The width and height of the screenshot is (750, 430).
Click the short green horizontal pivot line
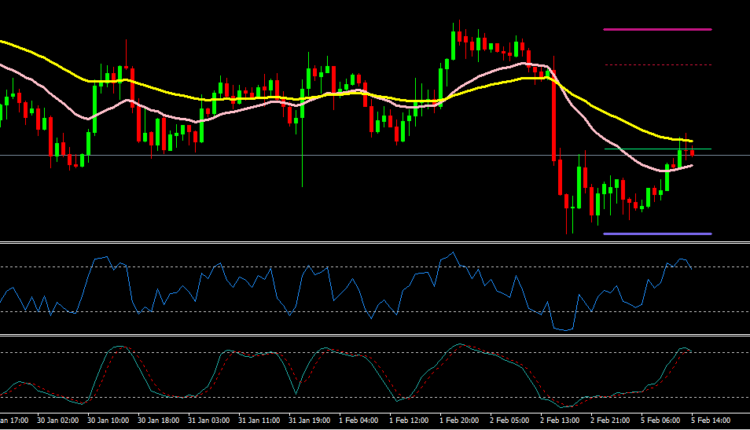pos(640,149)
